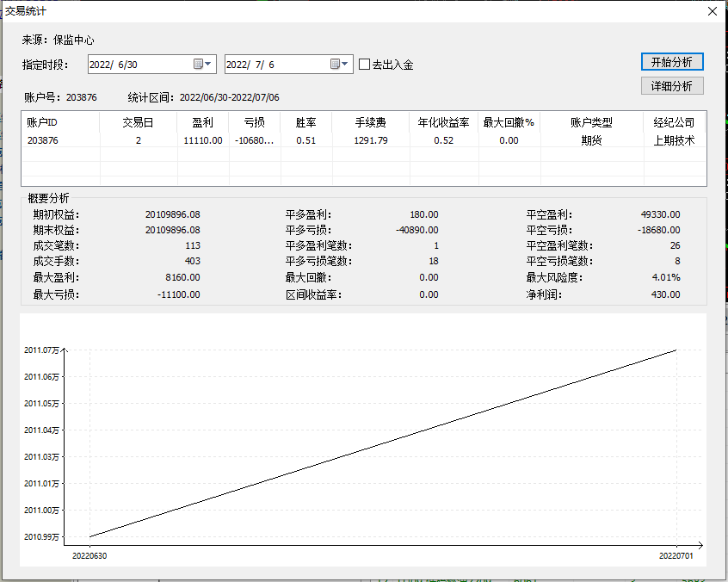Sort by the 胜率 column header
This screenshot has width=728, height=582.
coord(305,122)
